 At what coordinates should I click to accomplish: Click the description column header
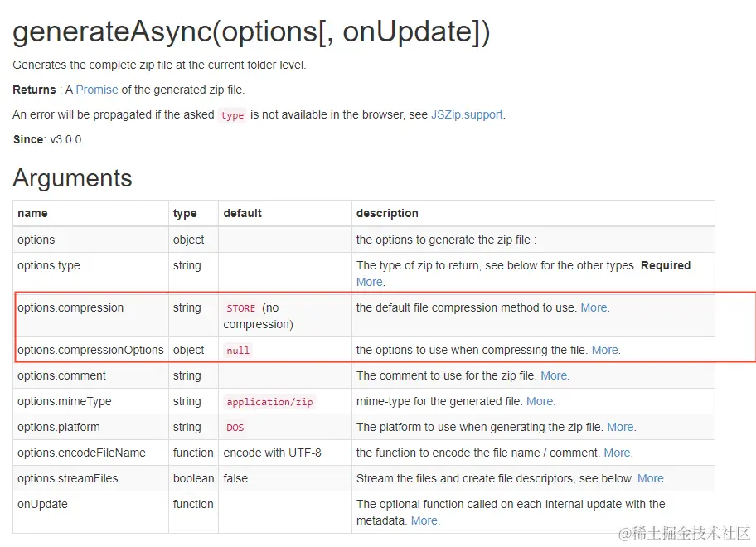pos(387,213)
